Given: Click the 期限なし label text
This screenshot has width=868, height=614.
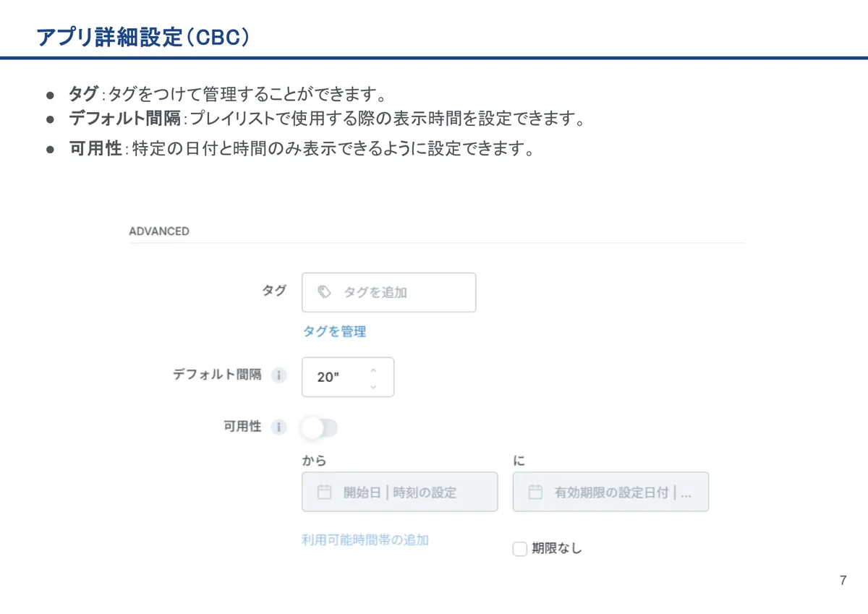Looking at the screenshot, I should (x=557, y=549).
